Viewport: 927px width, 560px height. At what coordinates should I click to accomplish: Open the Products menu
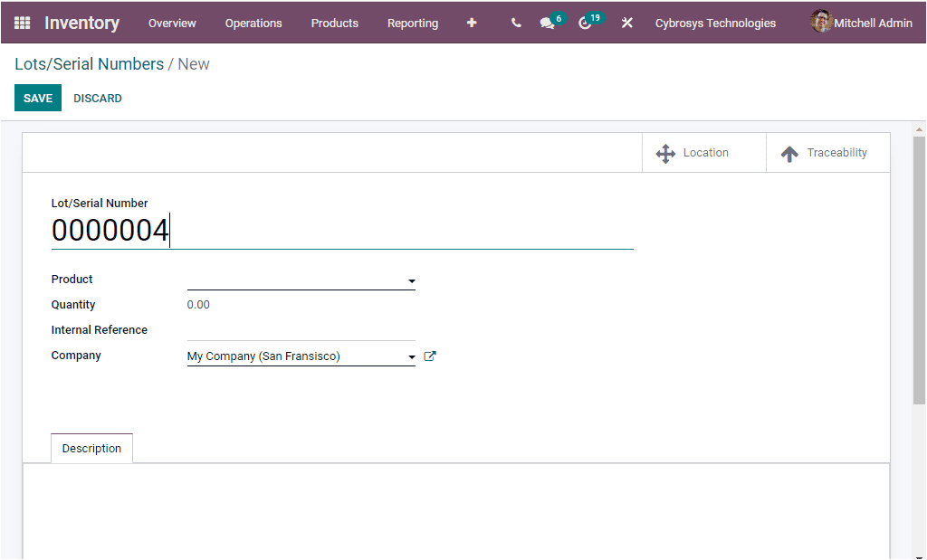pyautogui.click(x=334, y=24)
